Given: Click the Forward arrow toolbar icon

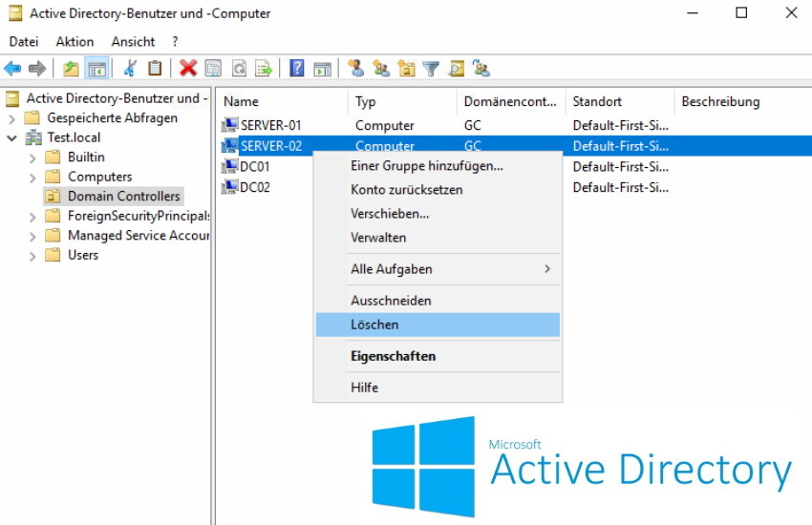Looking at the screenshot, I should coord(37,69).
